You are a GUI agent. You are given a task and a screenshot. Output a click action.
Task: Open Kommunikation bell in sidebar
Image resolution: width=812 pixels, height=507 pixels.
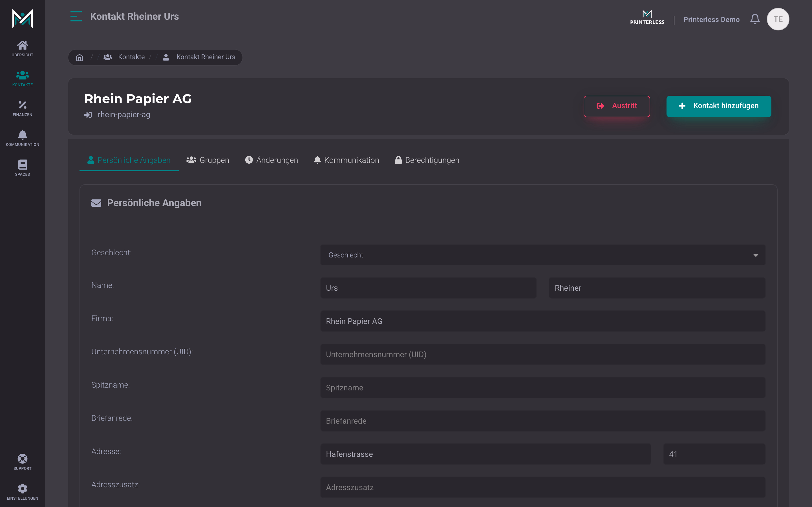pos(23,135)
